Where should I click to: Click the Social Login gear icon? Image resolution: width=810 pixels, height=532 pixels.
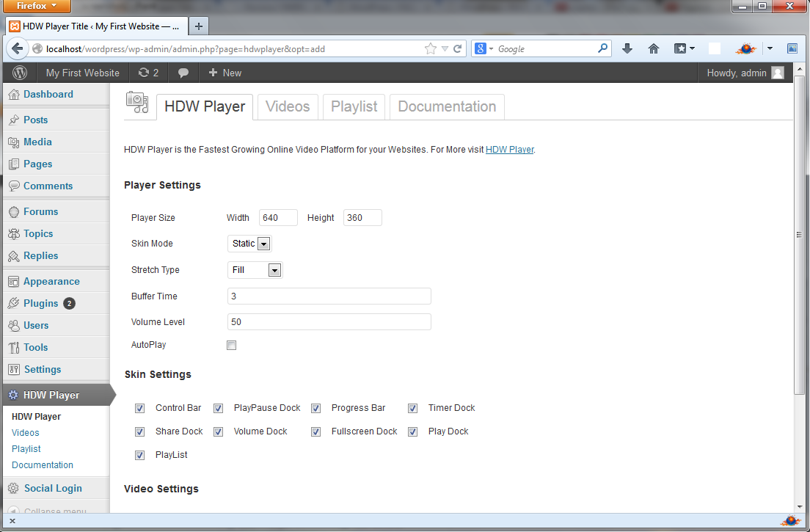[14, 488]
